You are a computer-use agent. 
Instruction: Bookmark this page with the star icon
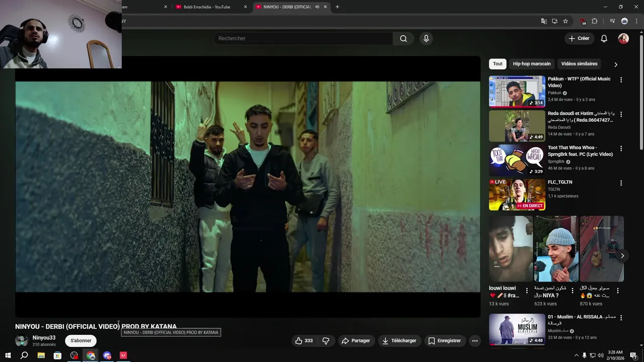[566, 21]
